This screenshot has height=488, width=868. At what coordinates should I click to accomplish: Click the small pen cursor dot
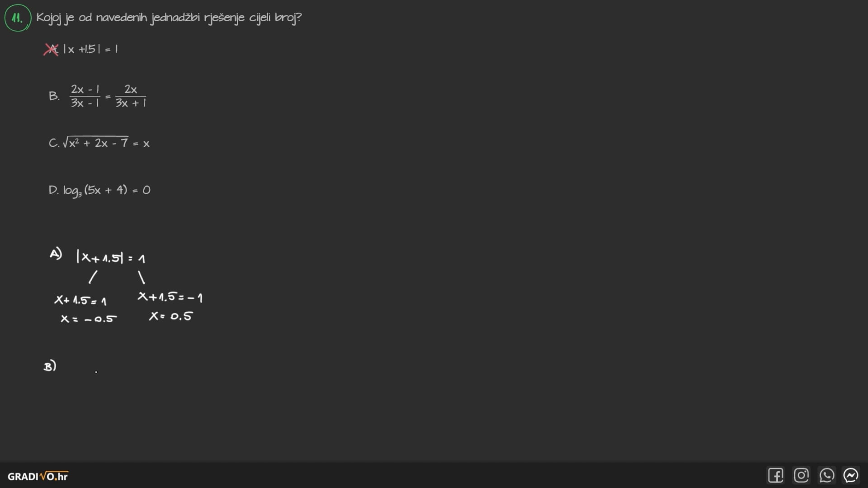(96, 372)
